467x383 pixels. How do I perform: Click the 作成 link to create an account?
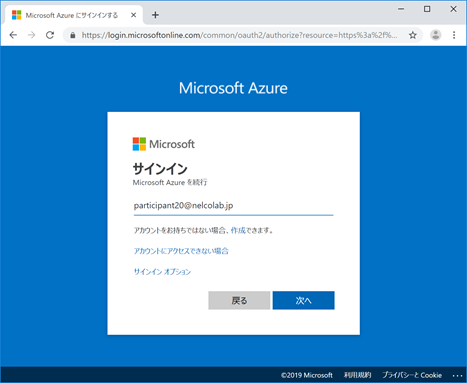[238, 230]
